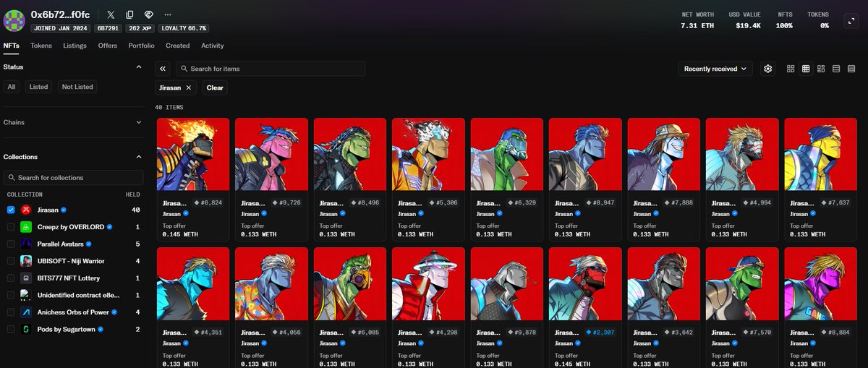Click the UBISOFT - Niji Warrior collection icon
Viewport: 868px width, 368px height.
coord(26,261)
